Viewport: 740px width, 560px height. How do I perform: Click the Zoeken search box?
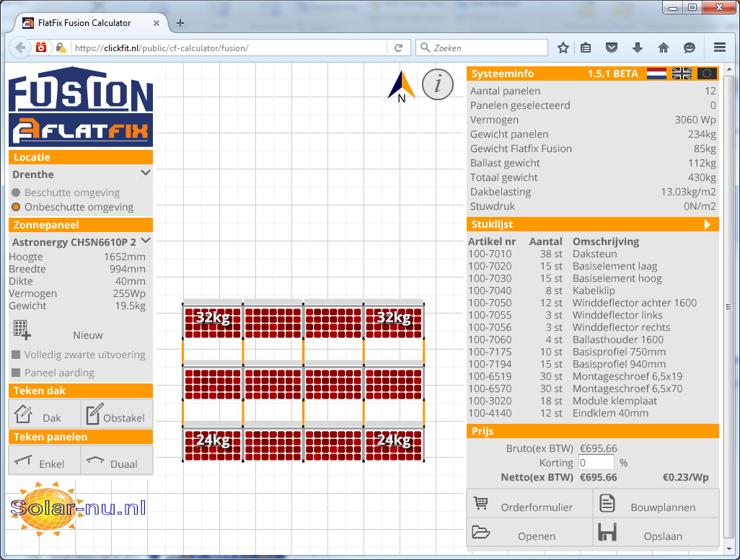[x=481, y=48]
